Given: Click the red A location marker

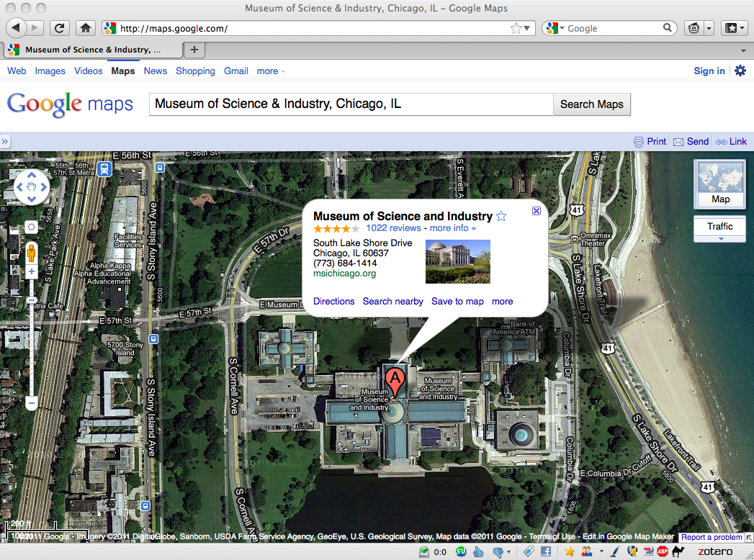Looking at the screenshot, I should click(395, 383).
